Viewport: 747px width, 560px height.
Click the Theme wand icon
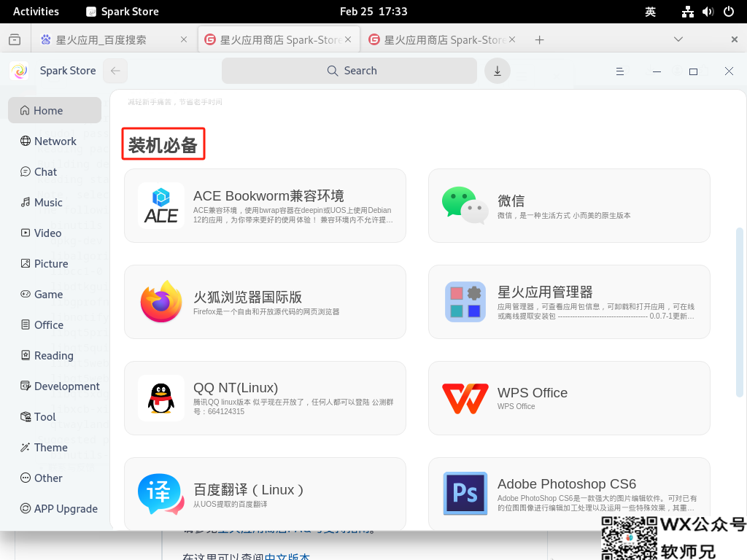(x=26, y=447)
